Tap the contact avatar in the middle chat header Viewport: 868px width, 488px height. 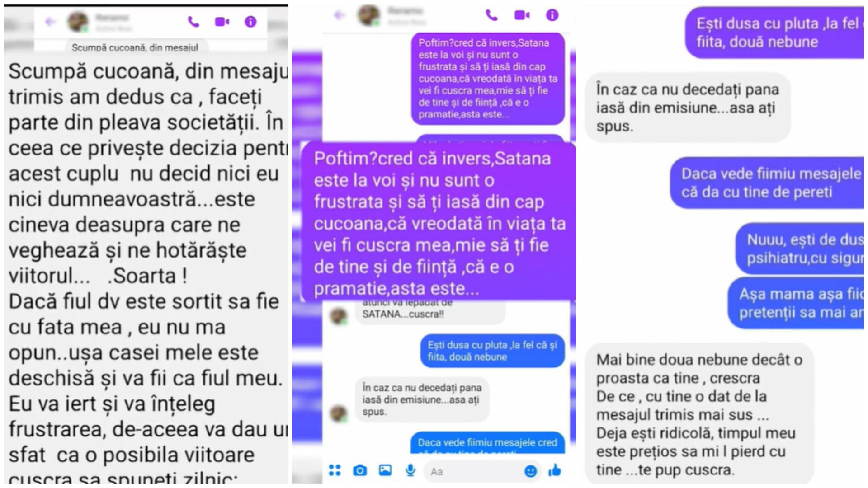(x=369, y=14)
